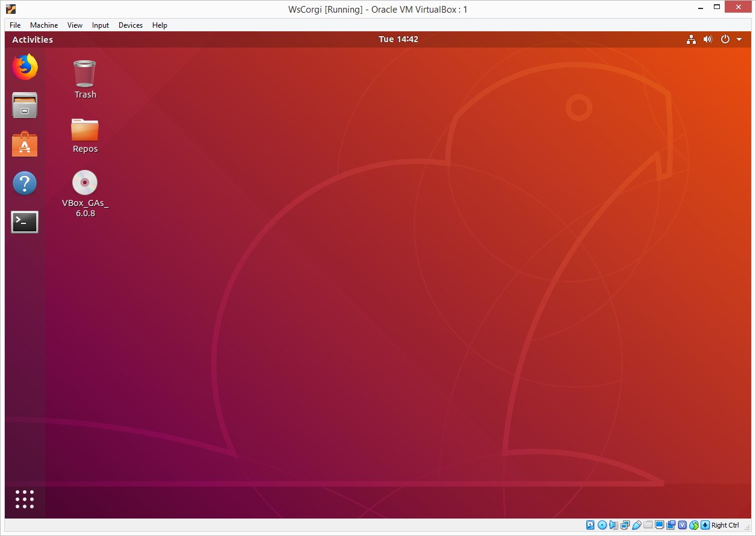Open the GNOME system status dropdown arrow
756x536 pixels.
pos(740,39)
